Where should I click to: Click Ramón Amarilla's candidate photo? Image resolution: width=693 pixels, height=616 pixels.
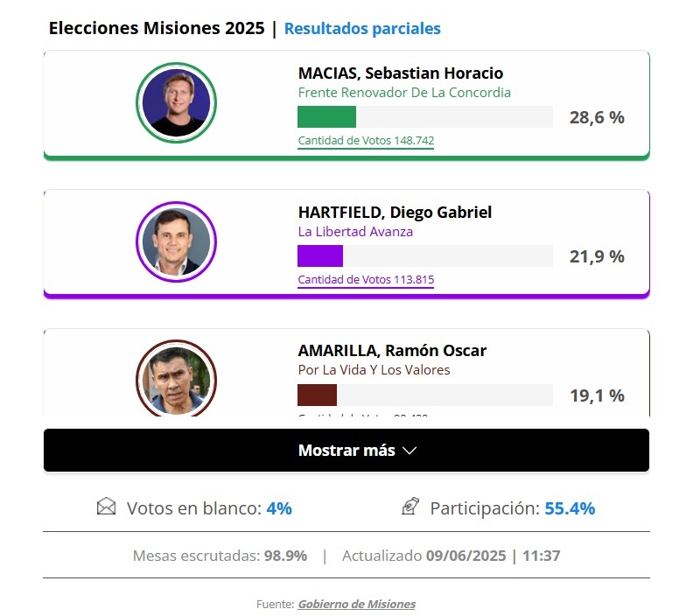(x=176, y=380)
